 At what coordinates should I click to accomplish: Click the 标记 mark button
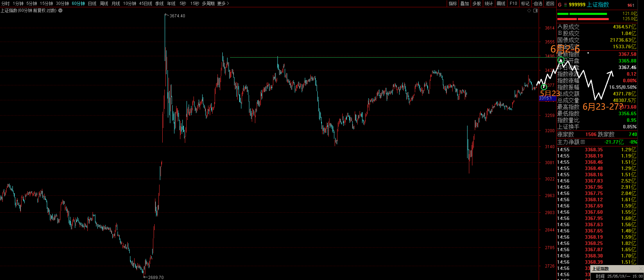pyautogui.click(x=525, y=3)
